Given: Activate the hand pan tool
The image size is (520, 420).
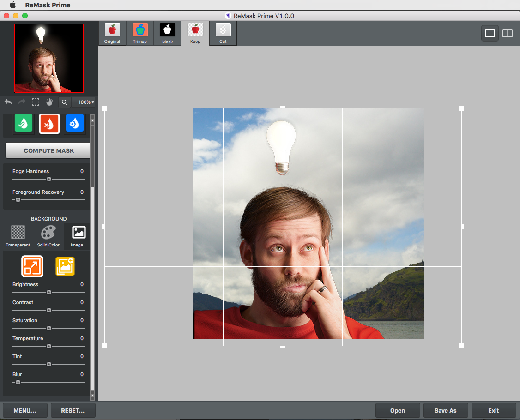Looking at the screenshot, I should [x=49, y=102].
